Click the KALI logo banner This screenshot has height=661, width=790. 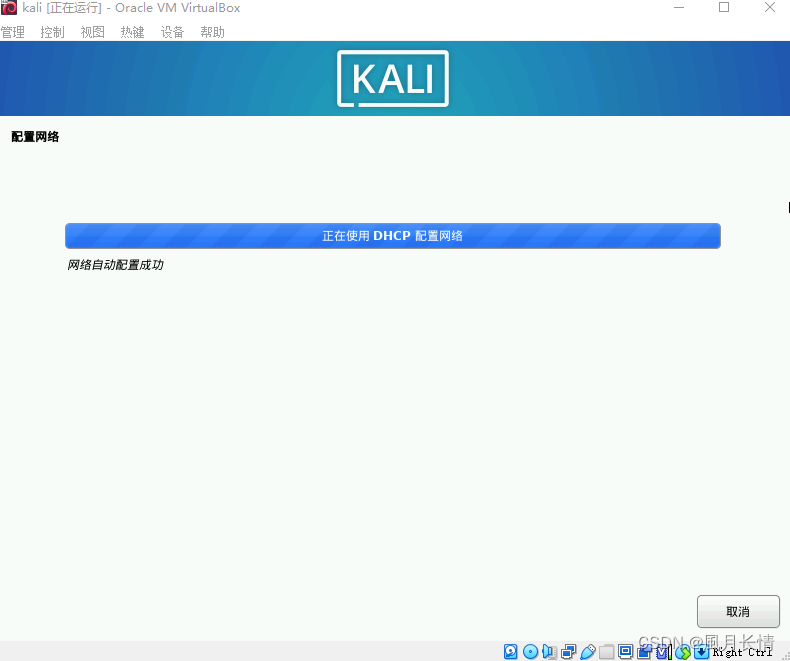(x=393, y=78)
